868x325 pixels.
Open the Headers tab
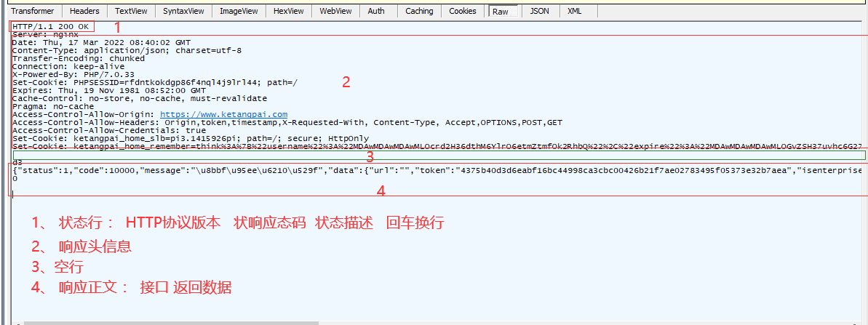tap(84, 11)
